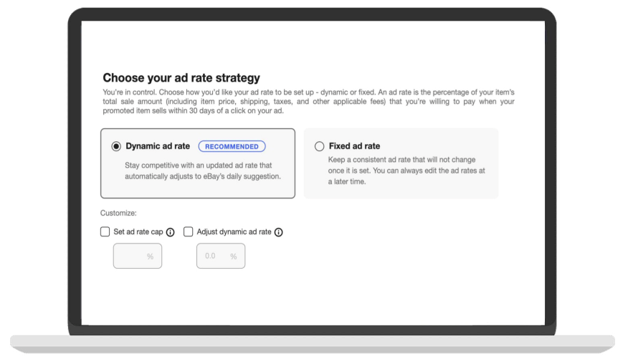Tick the Adjust dynamic ad rate checkbox

pyautogui.click(x=189, y=232)
